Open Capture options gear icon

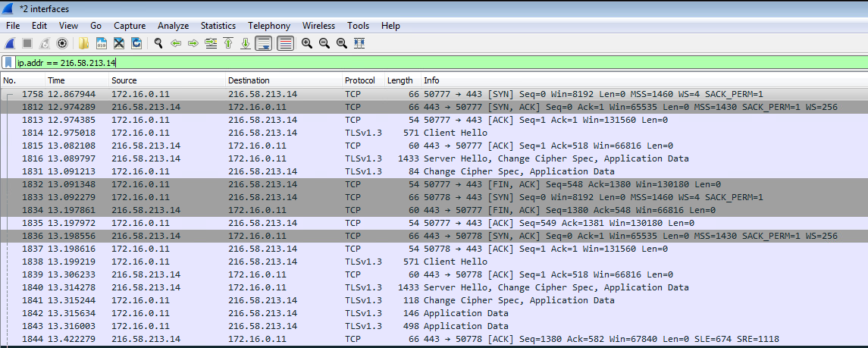[x=63, y=43]
